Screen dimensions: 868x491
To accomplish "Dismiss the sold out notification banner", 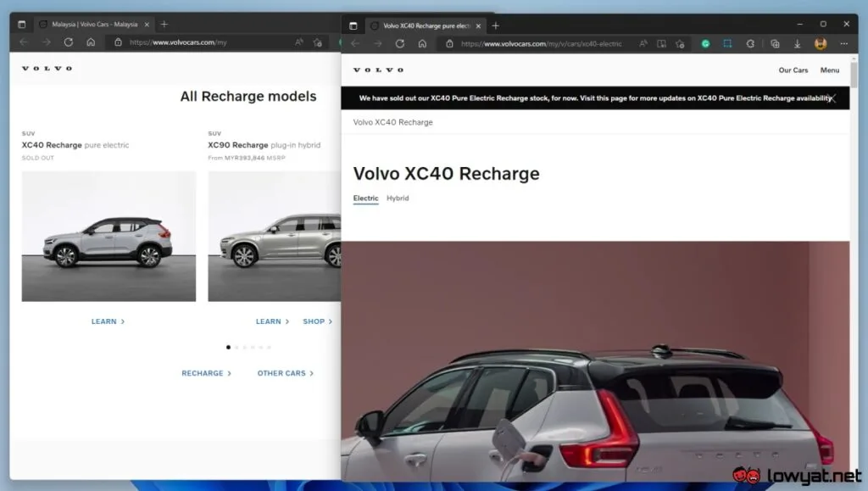I will (831, 98).
